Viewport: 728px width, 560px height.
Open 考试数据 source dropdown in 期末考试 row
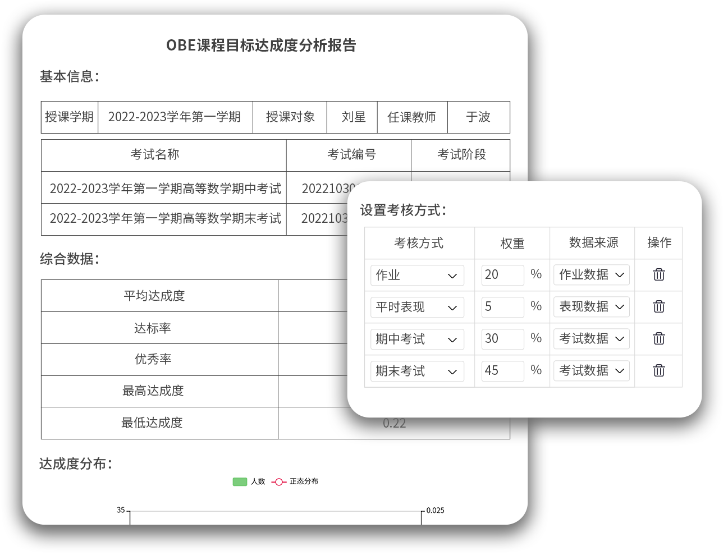[x=592, y=371]
